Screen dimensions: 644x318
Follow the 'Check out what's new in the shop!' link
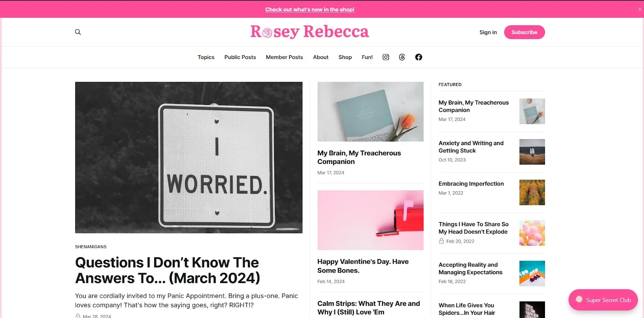(310, 10)
